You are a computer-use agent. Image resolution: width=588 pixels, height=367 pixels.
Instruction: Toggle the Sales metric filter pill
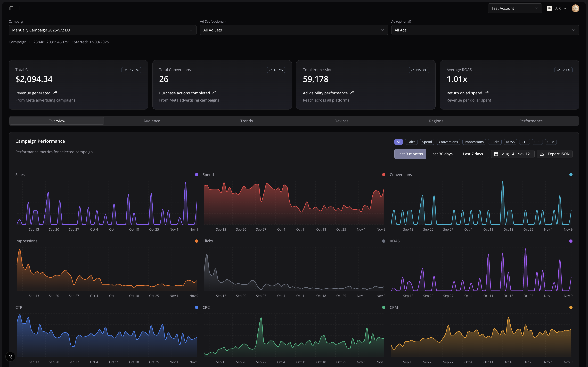point(411,142)
